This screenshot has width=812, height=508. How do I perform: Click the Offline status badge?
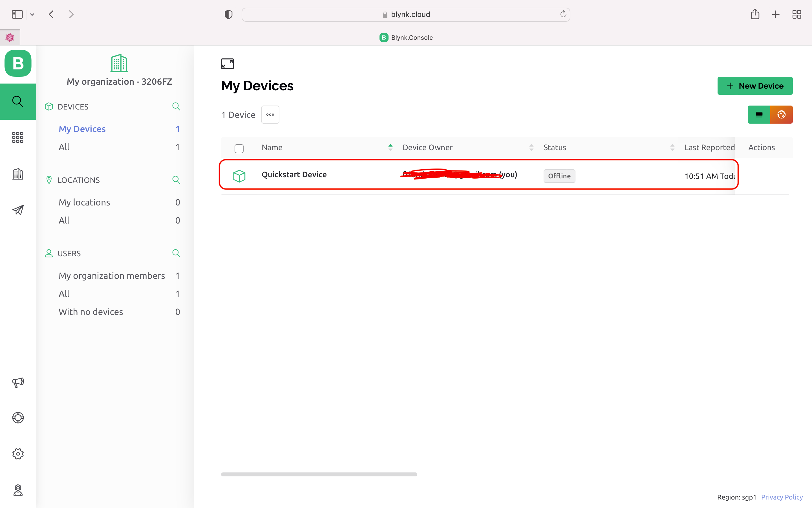559,176
